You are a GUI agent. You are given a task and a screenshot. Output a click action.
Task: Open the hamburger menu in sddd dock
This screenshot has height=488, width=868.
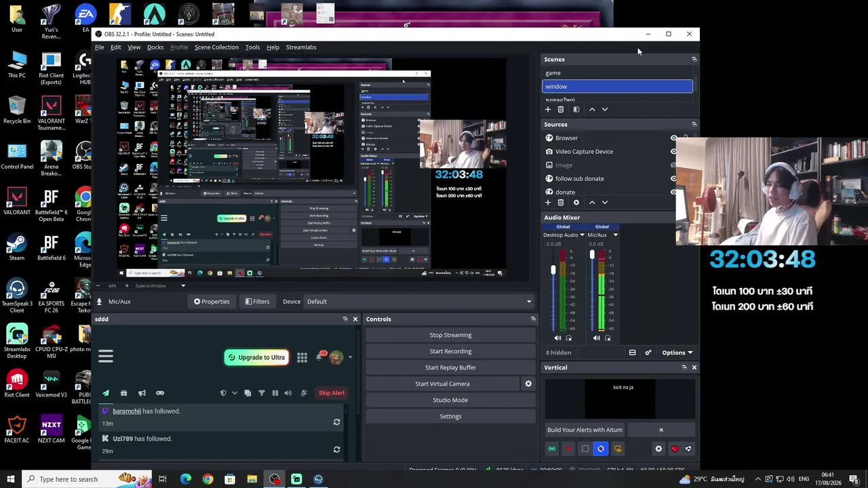click(x=106, y=356)
